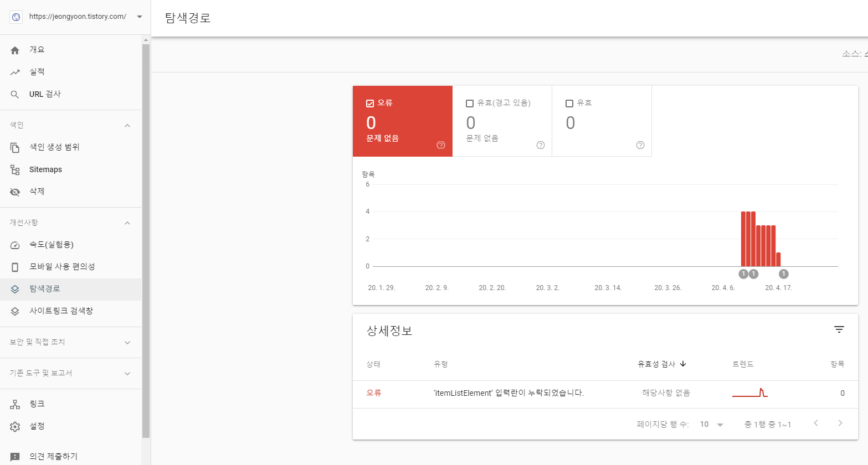The width and height of the screenshot is (868, 465).
Task: Click the 트렌드 column header
Action: pyautogui.click(x=743, y=364)
